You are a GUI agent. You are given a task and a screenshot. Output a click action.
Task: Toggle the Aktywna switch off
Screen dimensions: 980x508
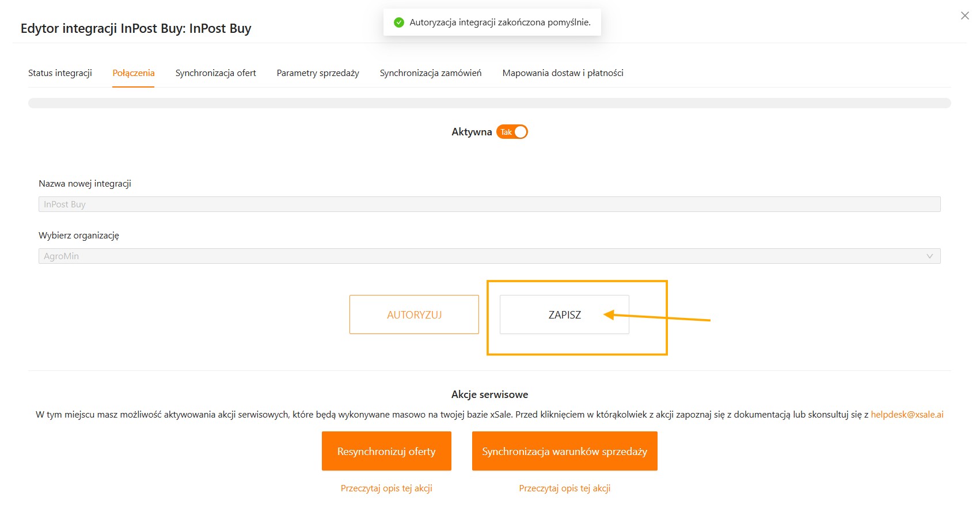pyautogui.click(x=512, y=132)
